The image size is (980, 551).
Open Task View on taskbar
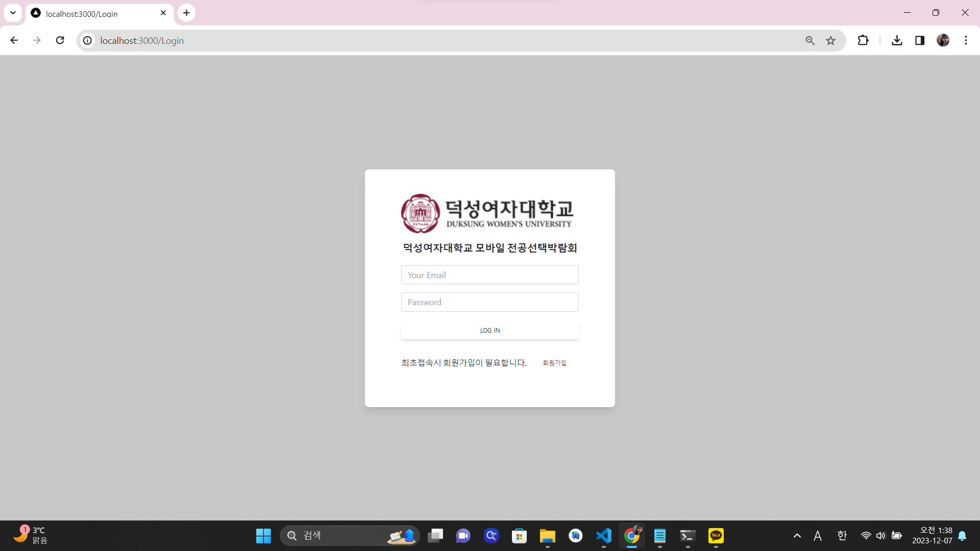click(435, 536)
